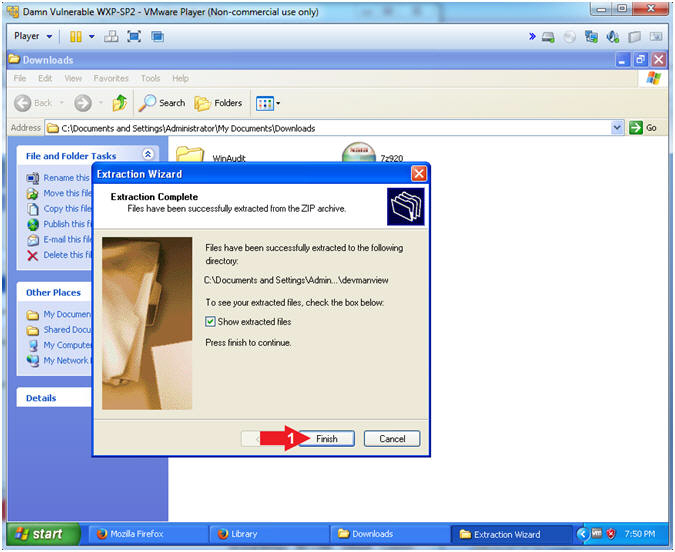Click Cancel in the Extraction Wizard
Image resolution: width=675 pixels, height=552 pixels.
(x=392, y=439)
